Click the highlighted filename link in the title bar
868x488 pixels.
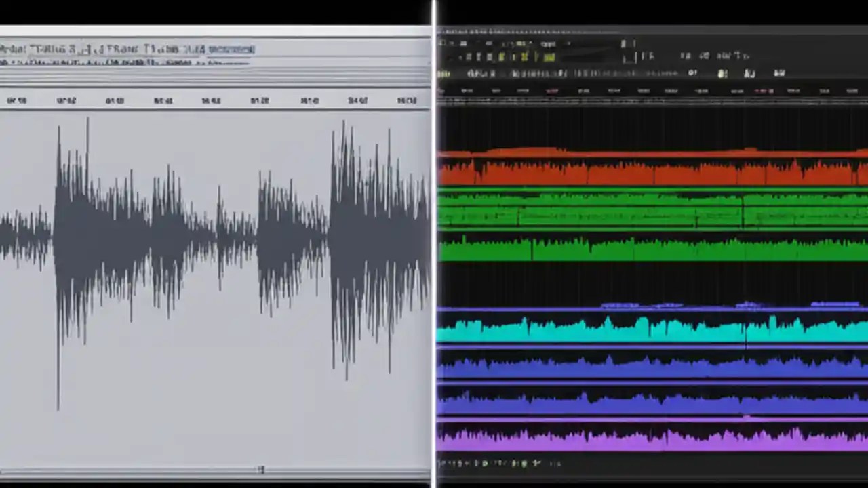click(x=231, y=49)
